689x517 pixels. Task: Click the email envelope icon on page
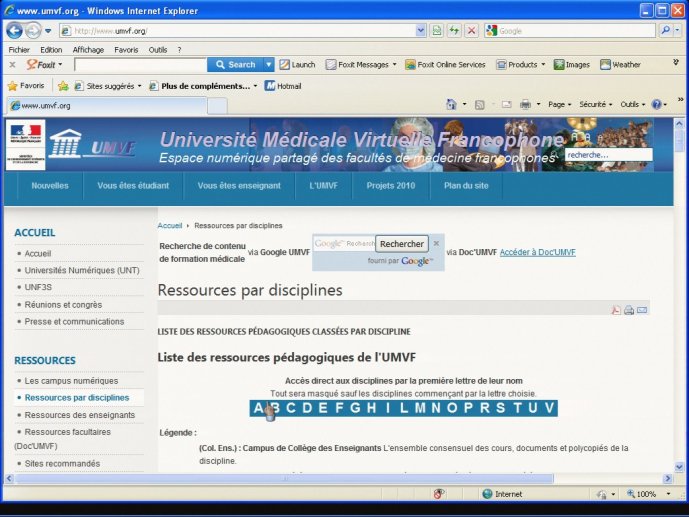pos(642,310)
